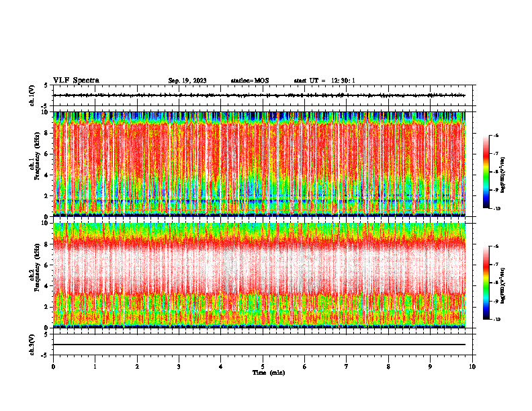
Task: Click the ch.2 spectrogram color bar
Action: click(x=486, y=283)
